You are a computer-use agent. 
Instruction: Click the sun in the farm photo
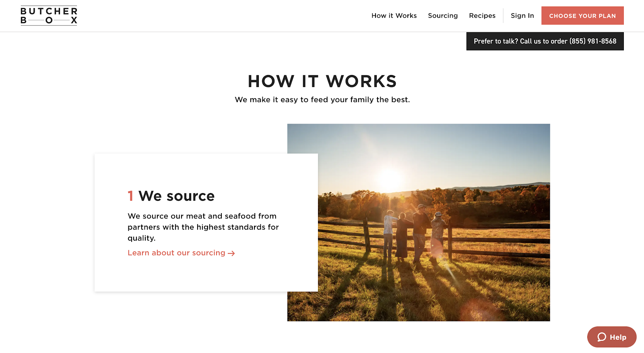[389, 177]
